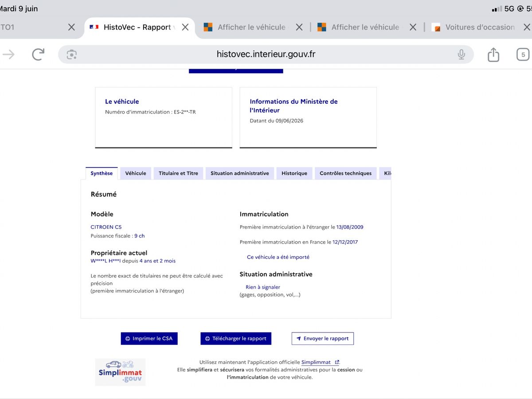Close the TO1 tab
This screenshot has width=532, height=399.
pyautogui.click(x=71, y=27)
